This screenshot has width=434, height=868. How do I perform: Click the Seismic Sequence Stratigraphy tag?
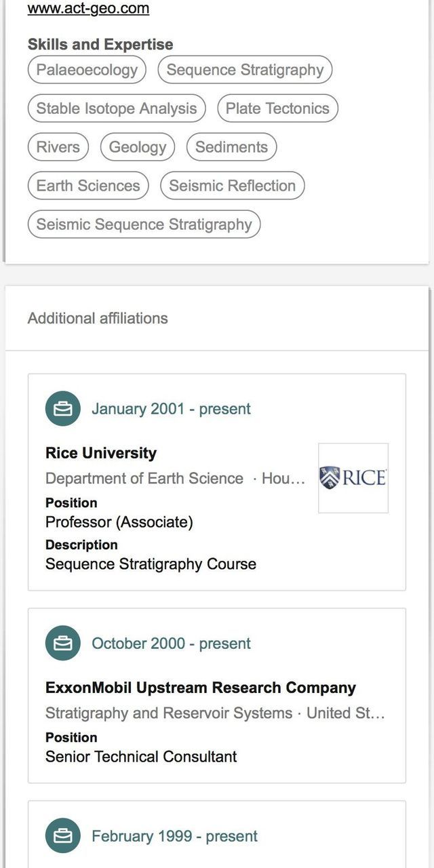144,224
